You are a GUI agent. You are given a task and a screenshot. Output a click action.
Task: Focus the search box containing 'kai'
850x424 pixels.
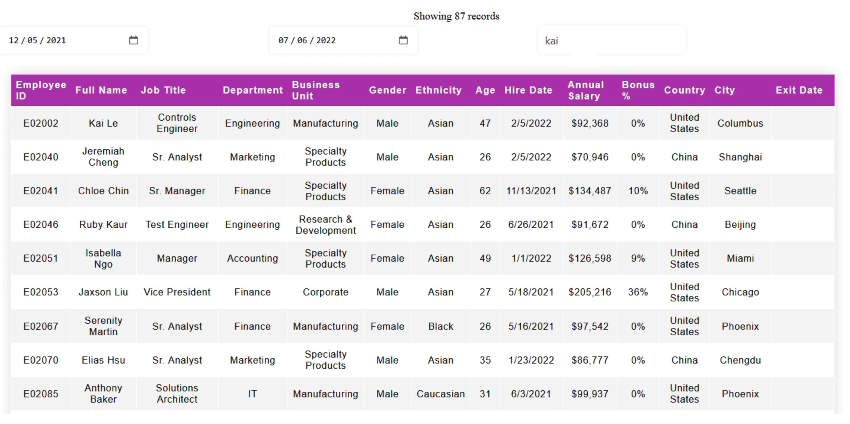(x=612, y=41)
